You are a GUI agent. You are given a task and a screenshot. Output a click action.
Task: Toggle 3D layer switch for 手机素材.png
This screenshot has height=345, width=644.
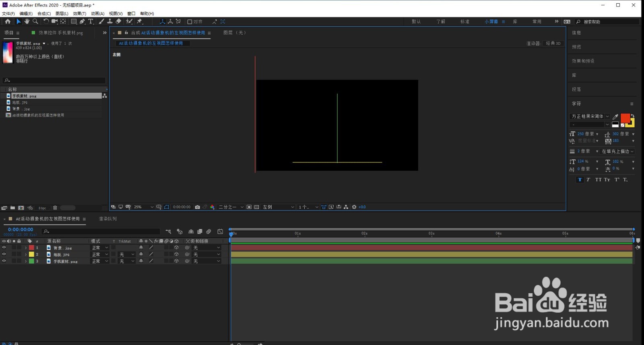click(176, 261)
